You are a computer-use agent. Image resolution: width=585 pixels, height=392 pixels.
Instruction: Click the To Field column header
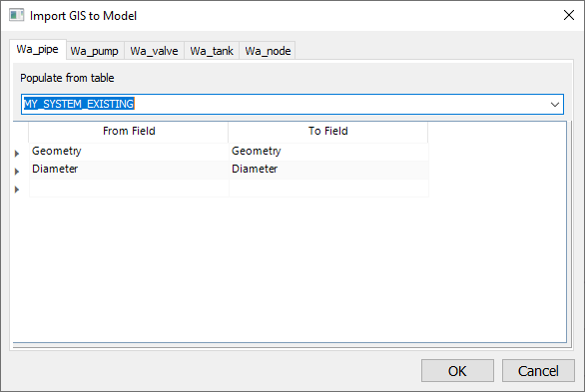328,131
